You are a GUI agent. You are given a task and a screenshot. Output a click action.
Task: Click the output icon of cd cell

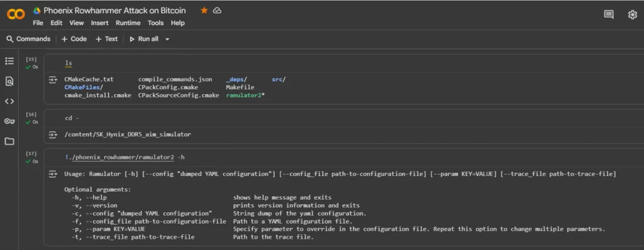point(53,134)
